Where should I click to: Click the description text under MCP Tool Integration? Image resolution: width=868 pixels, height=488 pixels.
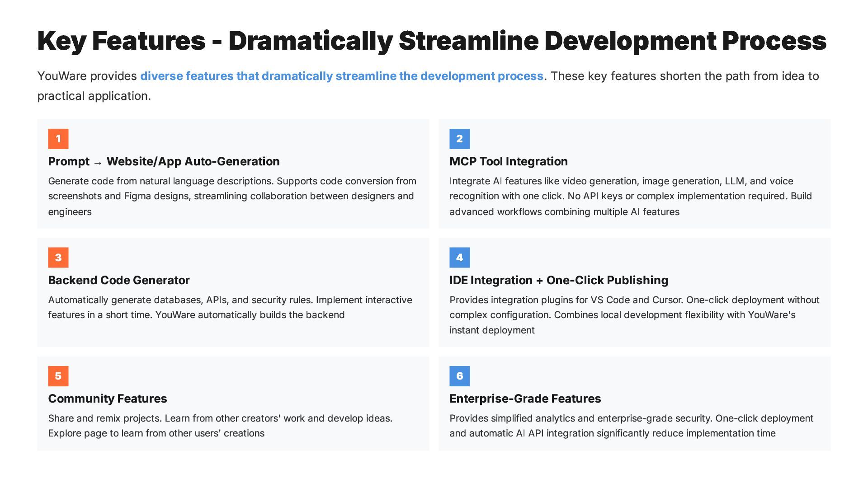(x=630, y=196)
